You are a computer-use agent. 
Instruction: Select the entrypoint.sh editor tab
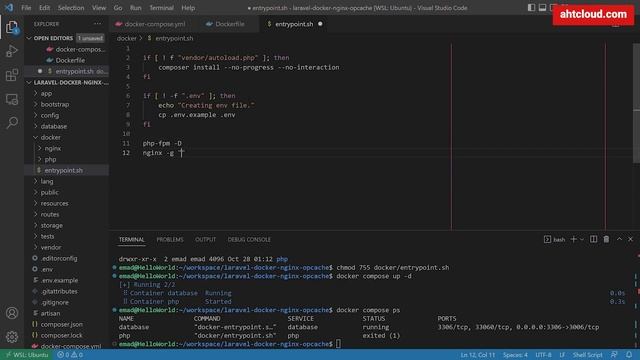pos(294,24)
